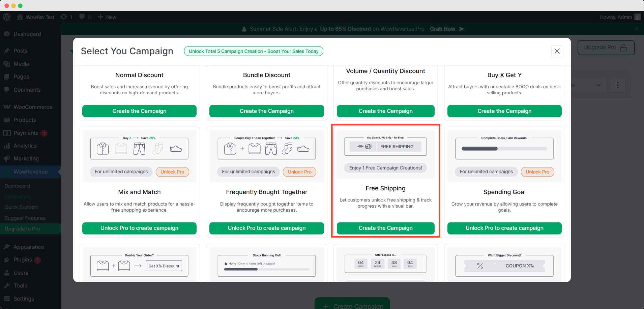The width and height of the screenshot is (644, 309).
Task: Select the Campaigns submenu item
Action: click(x=18, y=196)
